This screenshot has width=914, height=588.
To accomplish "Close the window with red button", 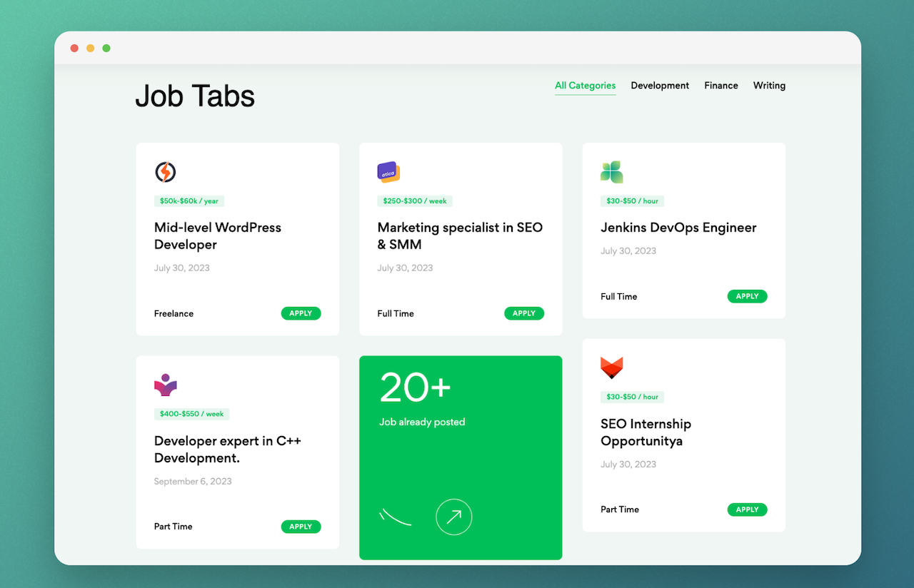I will (74, 49).
